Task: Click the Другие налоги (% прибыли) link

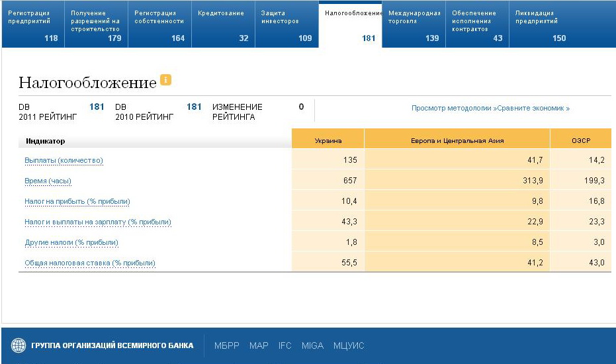Action: click(71, 243)
